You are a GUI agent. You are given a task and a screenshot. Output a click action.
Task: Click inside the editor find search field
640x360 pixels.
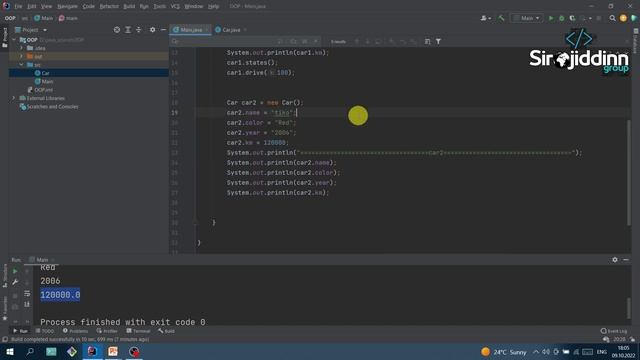tap(224, 42)
